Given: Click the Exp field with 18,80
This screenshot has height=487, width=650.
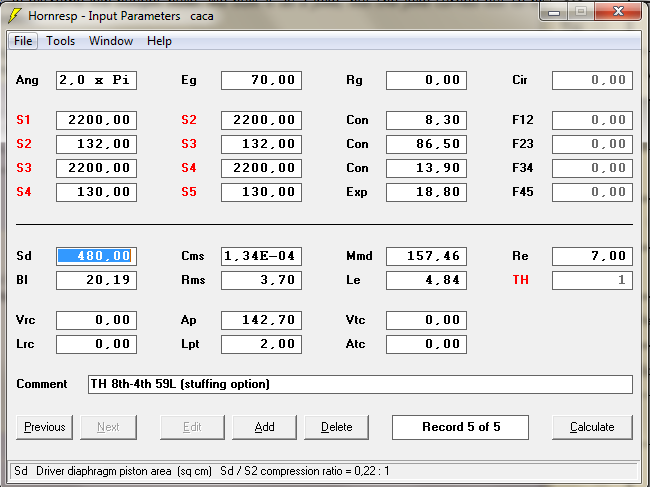Looking at the screenshot, I should click(x=426, y=192).
